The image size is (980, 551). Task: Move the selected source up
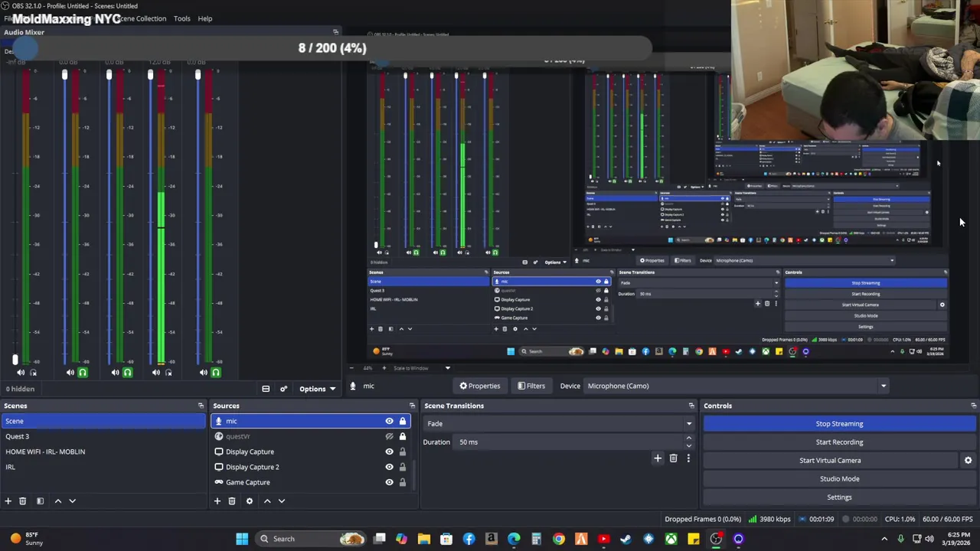click(x=266, y=501)
